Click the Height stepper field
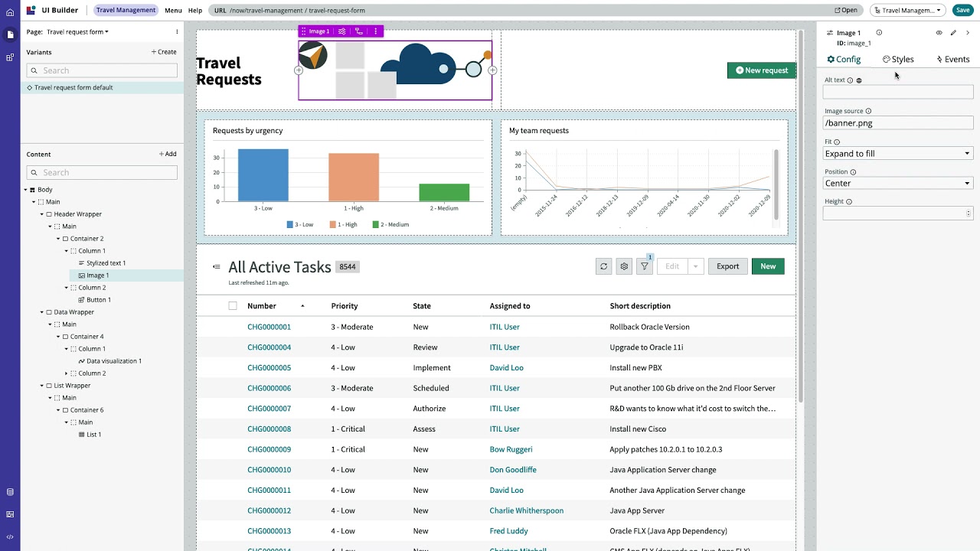 point(898,214)
